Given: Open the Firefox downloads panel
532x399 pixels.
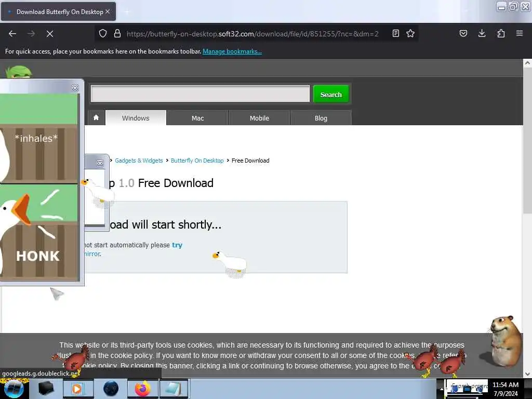Looking at the screenshot, I should click(x=482, y=33).
